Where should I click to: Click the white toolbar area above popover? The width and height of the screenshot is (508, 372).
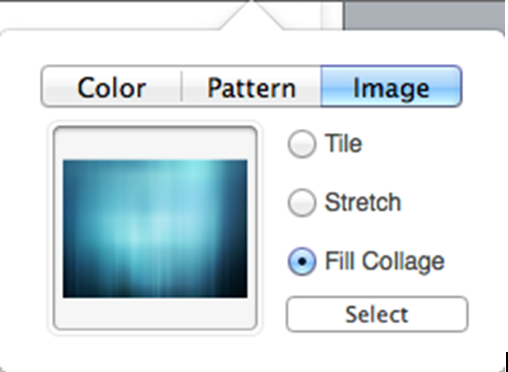click(x=110, y=13)
